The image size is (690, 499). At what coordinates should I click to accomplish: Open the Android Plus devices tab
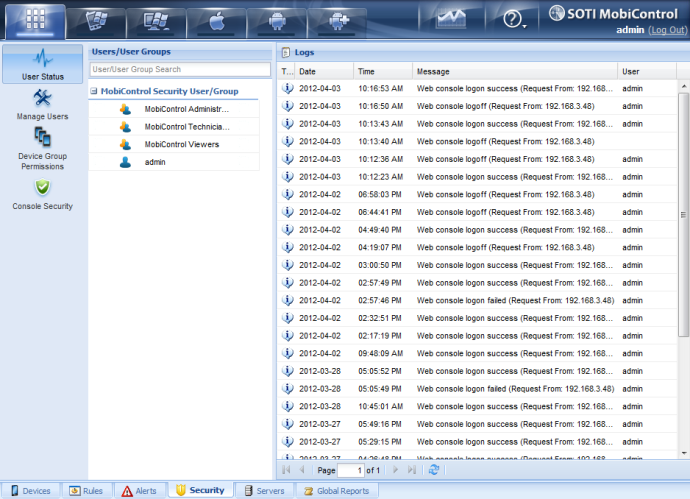338,21
